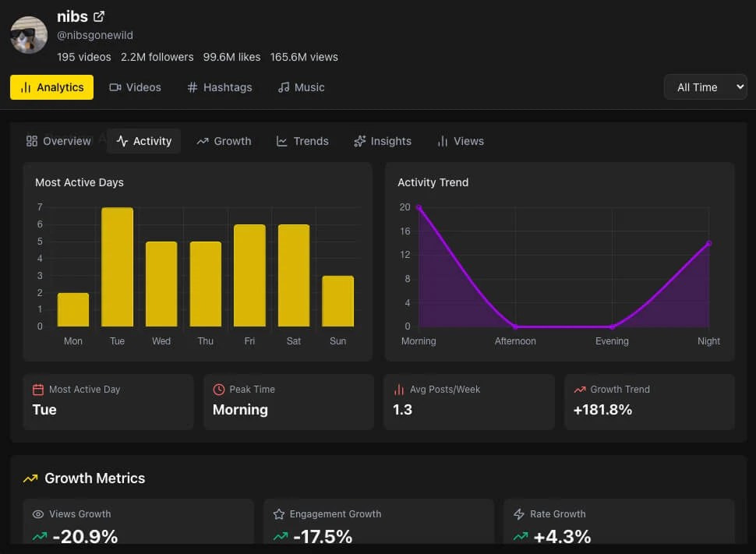The height and width of the screenshot is (554, 756).
Task: Click the Growth Trend arrow icon
Action: pos(581,389)
